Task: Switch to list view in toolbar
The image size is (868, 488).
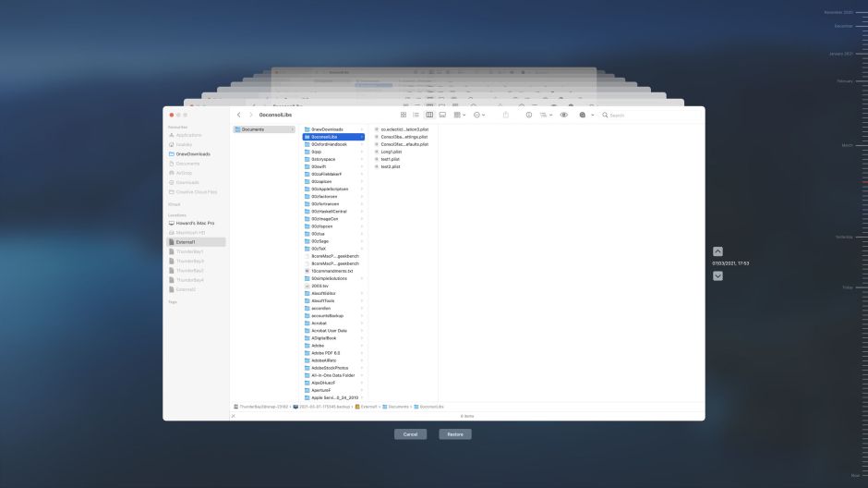Action: pos(416,115)
